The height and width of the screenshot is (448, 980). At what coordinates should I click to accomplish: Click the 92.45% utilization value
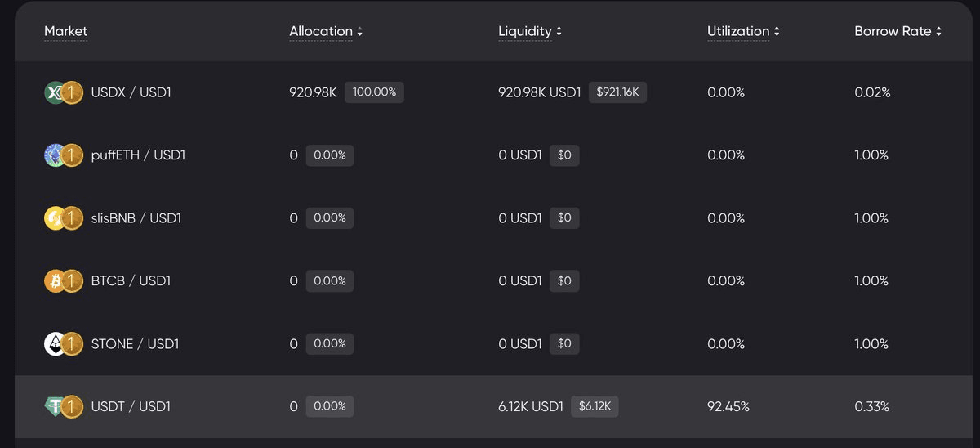728,406
